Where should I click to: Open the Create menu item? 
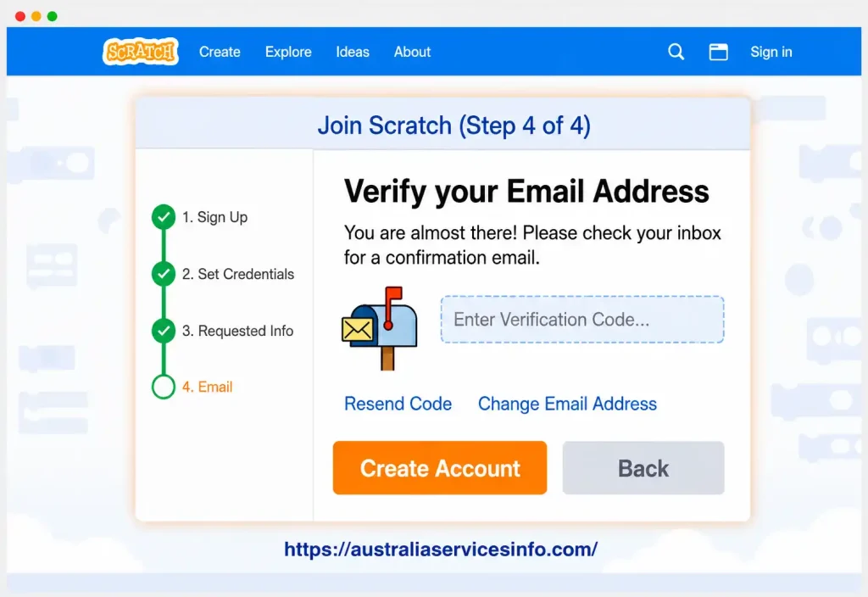(220, 52)
